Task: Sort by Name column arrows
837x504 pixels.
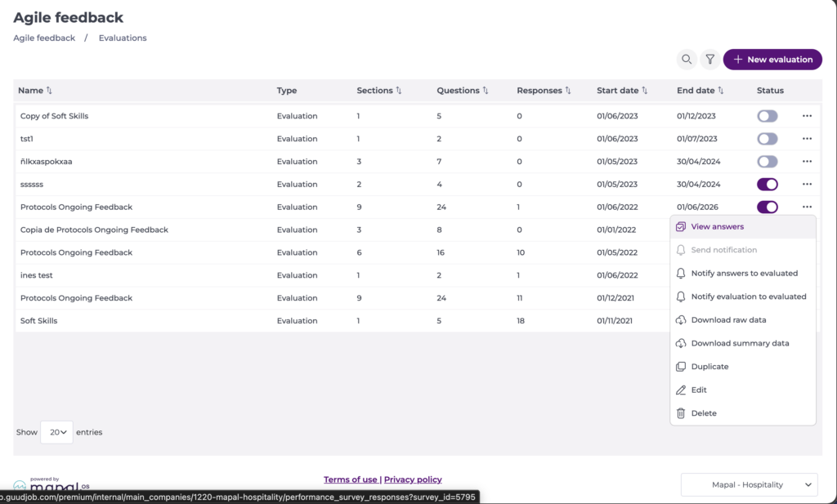Action: point(49,91)
